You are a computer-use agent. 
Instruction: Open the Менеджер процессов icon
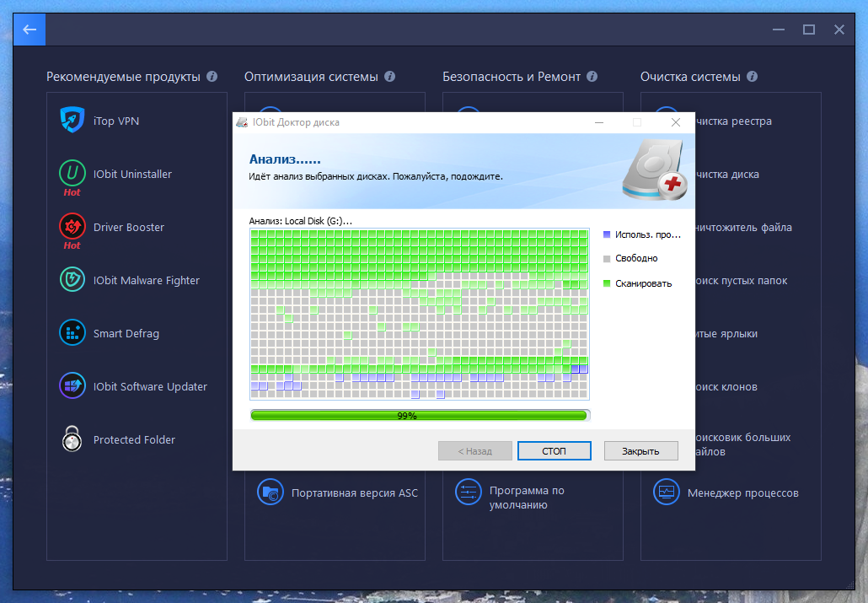[x=667, y=493]
